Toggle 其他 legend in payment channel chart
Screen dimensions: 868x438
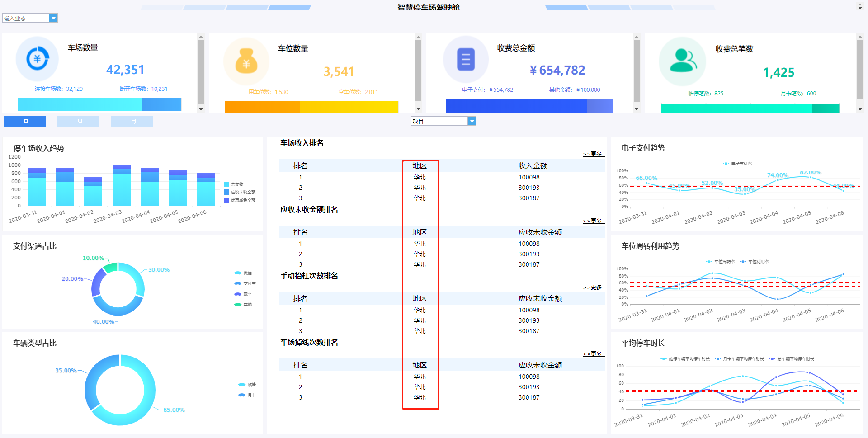[243, 305]
